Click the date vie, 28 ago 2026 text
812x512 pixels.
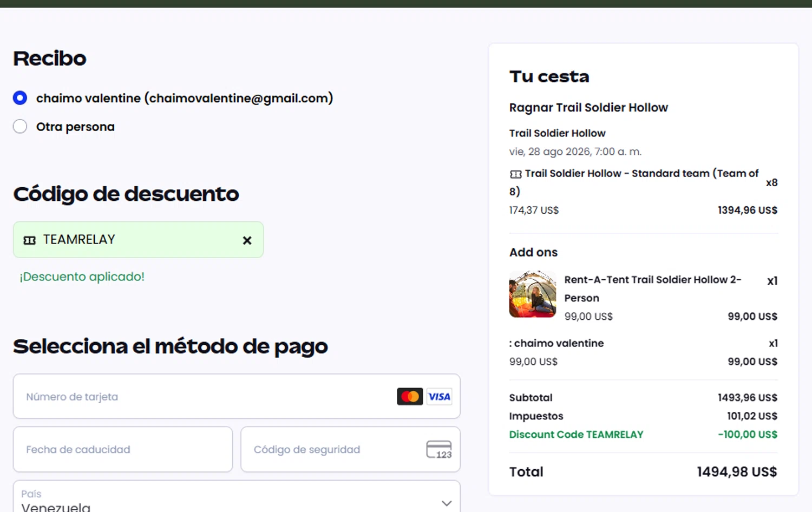575,152
